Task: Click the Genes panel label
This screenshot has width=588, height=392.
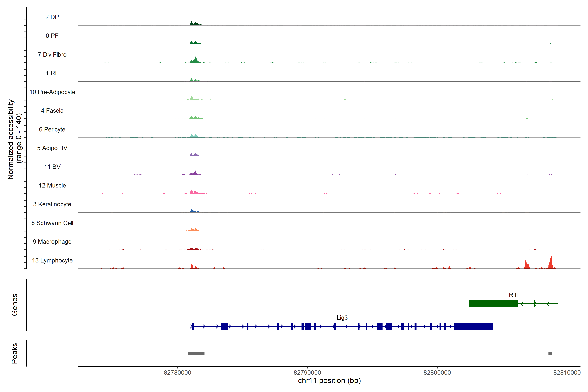Action: 15,304
